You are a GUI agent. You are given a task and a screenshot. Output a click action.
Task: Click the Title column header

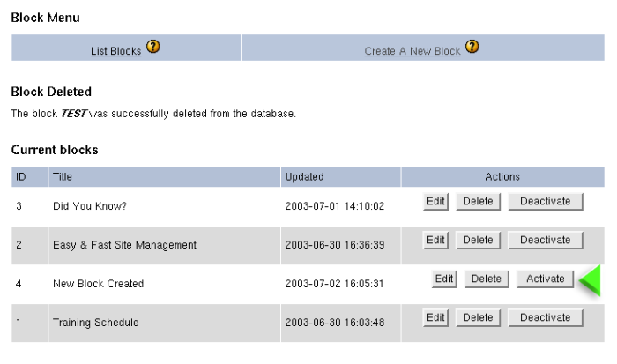pos(63,177)
